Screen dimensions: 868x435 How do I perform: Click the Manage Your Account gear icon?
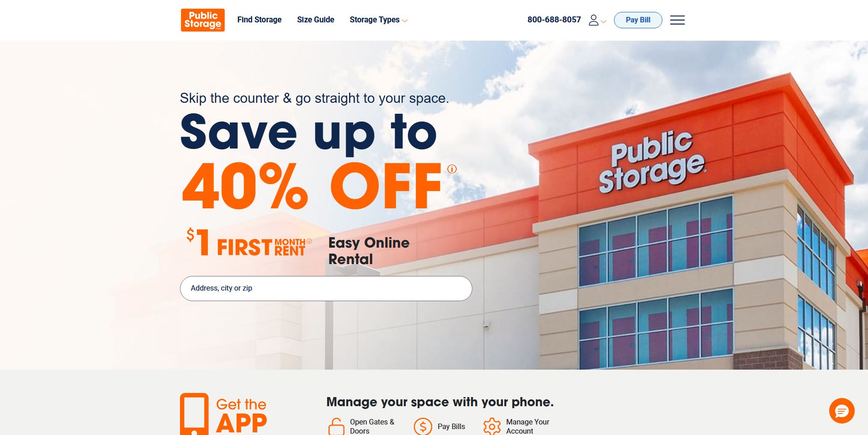coord(492,427)
